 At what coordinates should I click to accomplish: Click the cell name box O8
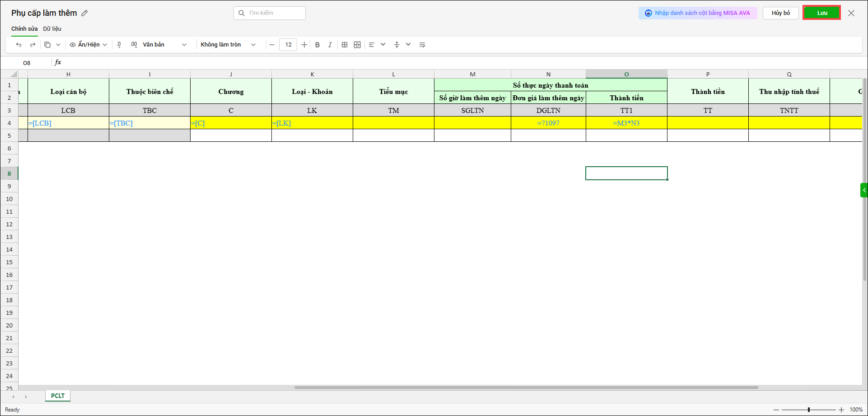pos(27,63)
